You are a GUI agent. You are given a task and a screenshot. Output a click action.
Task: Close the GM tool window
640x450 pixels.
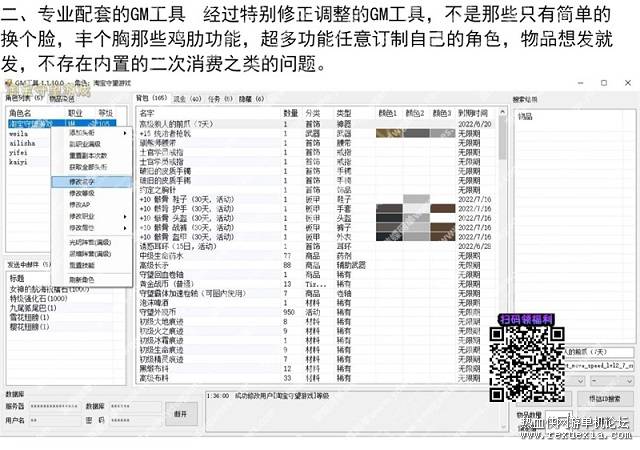pyautogui.click(x=628, y=83)
